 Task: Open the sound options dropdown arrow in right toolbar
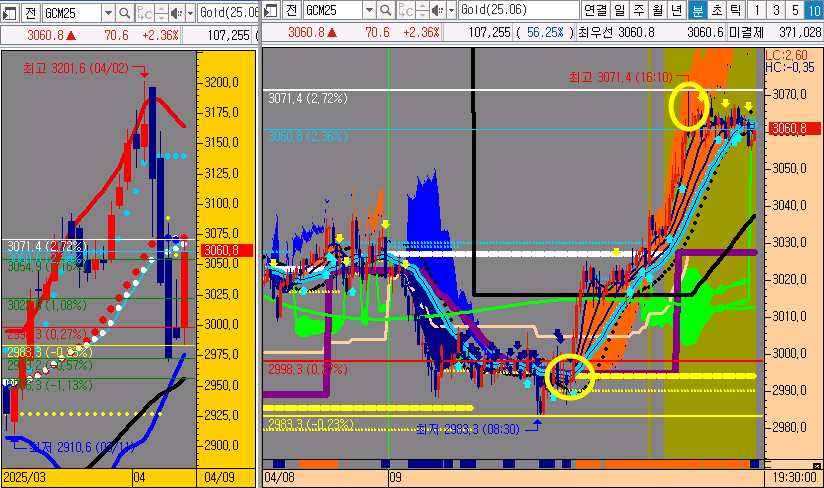click(451, 11)
